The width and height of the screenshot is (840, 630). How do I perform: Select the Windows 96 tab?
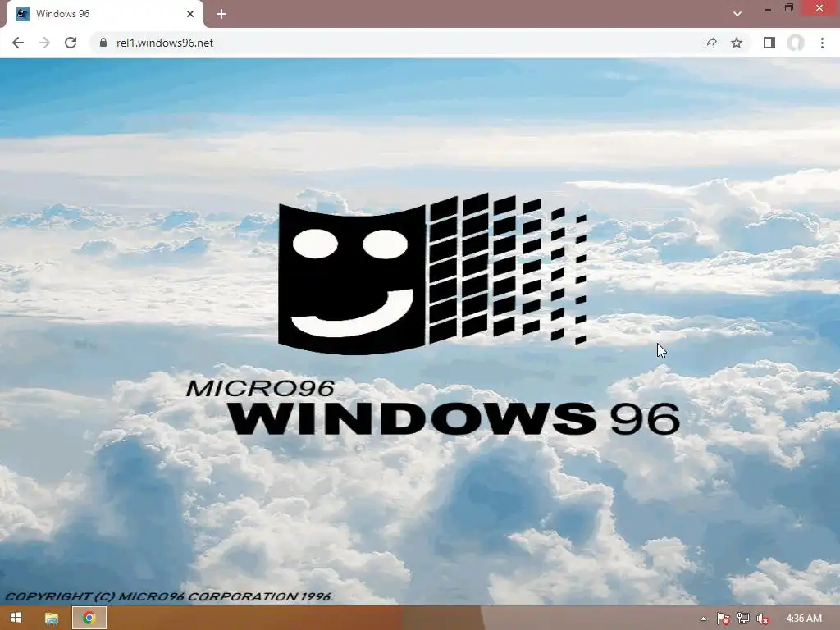105,14
